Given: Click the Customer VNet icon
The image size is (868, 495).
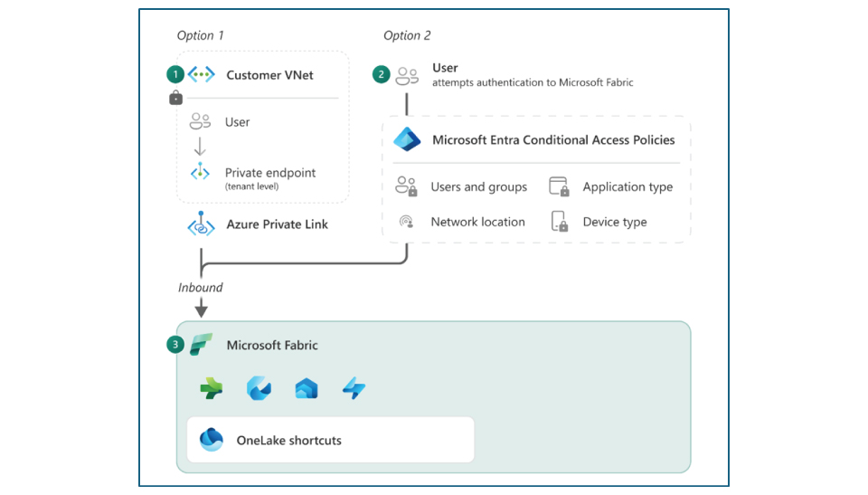Looking at the screenshot, I should click(201, 75).
